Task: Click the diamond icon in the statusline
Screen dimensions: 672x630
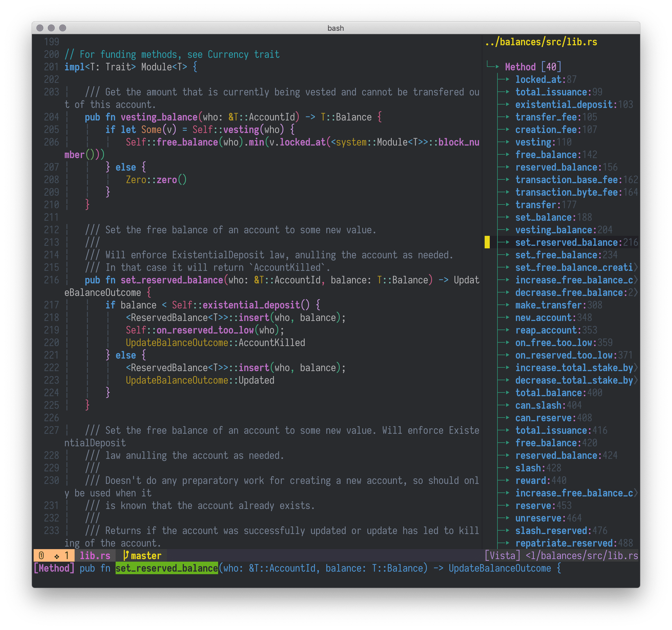Action: [x=57, y=556]
